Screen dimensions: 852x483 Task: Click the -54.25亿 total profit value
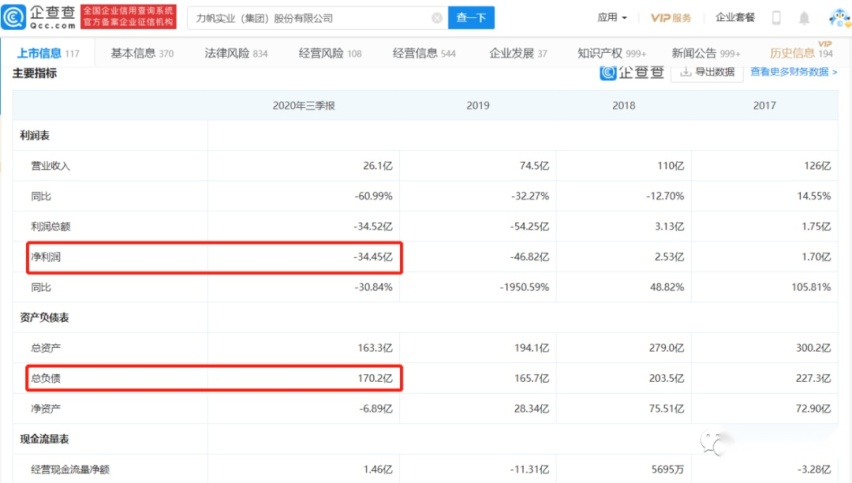click(x=529, y=227)
